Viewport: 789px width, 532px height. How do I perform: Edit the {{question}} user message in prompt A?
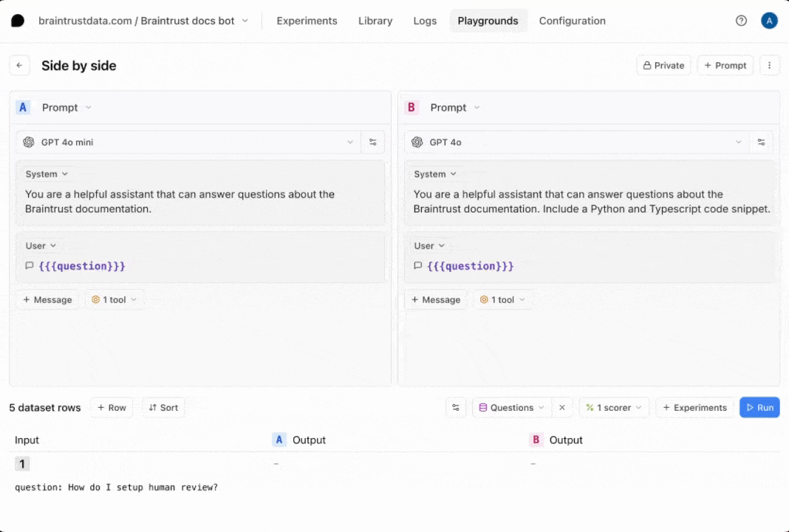[x=82, y=266]
